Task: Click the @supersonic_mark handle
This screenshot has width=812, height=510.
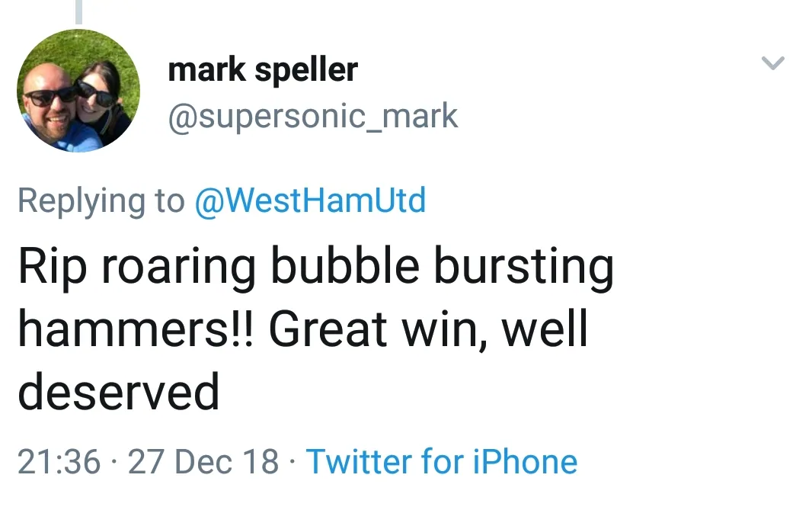Action: point(312,116)
